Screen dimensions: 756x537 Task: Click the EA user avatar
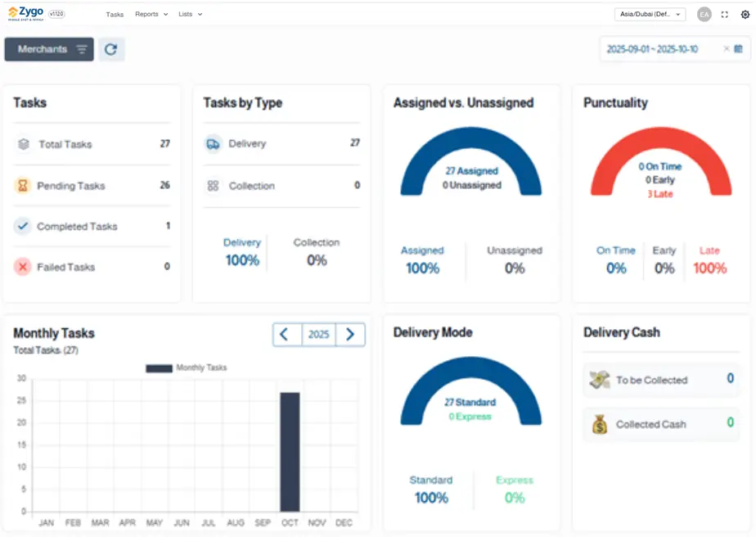pyautogui.click(x=704, y=15)
